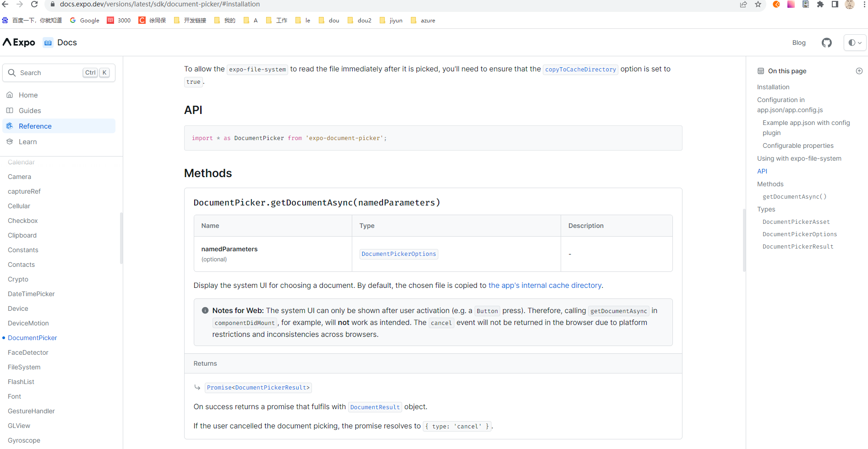The height and width of the screenshot is (449, 868).
Task: Click the browser back arrow
Action: tap(5, 4)
